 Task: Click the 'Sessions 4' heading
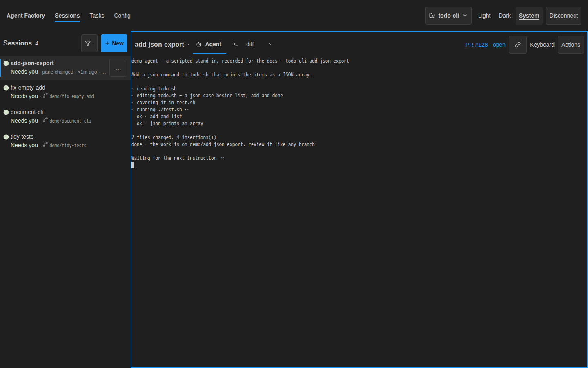[21, 43]
